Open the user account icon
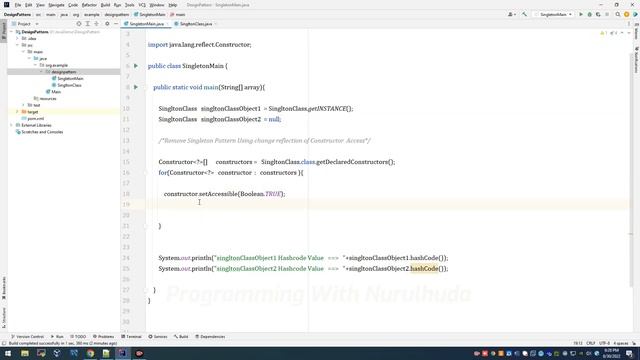This screenshot has height=360, width=640. pyautogui.click(x=511, y=14)
